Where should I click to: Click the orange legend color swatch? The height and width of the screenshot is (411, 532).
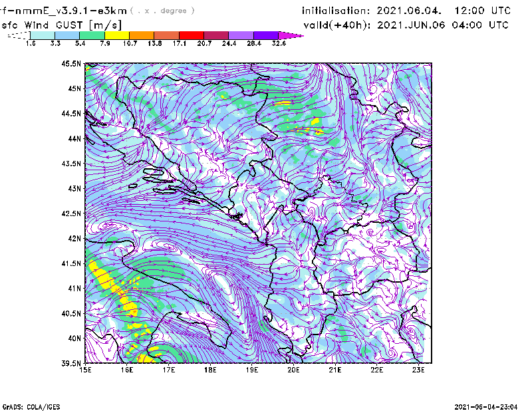click(x=142, y=35)
